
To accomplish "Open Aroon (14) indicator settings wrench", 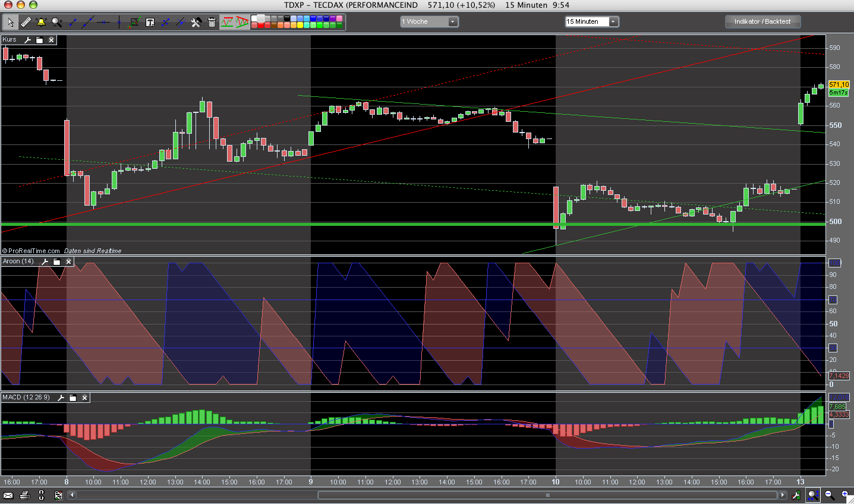I will coord(45,262).
